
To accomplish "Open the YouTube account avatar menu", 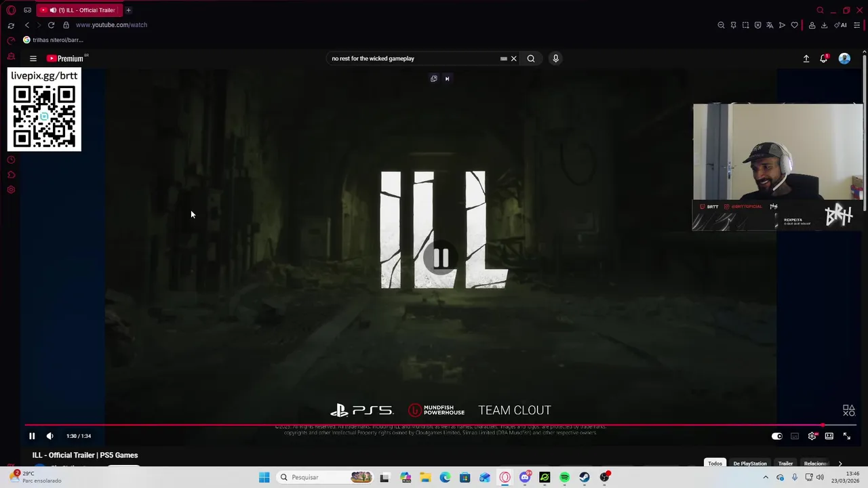I will (x=844, y=58).
